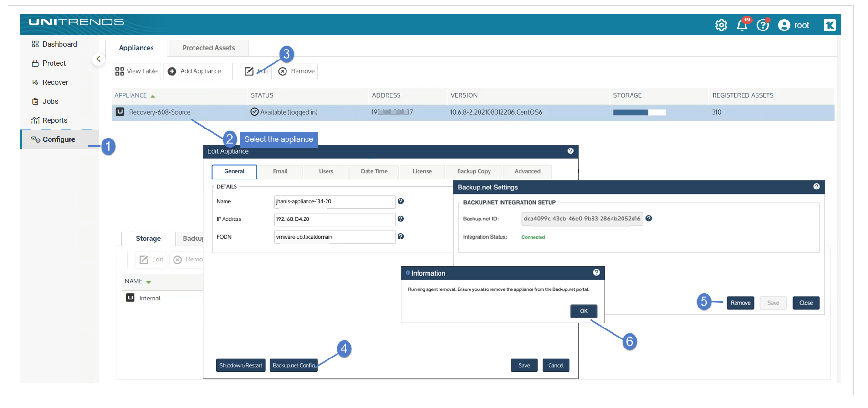Click Remove in the appliances toolbar
Viewport: 868px width, 408px height.
pyautogui.click(x=296, y=71)
